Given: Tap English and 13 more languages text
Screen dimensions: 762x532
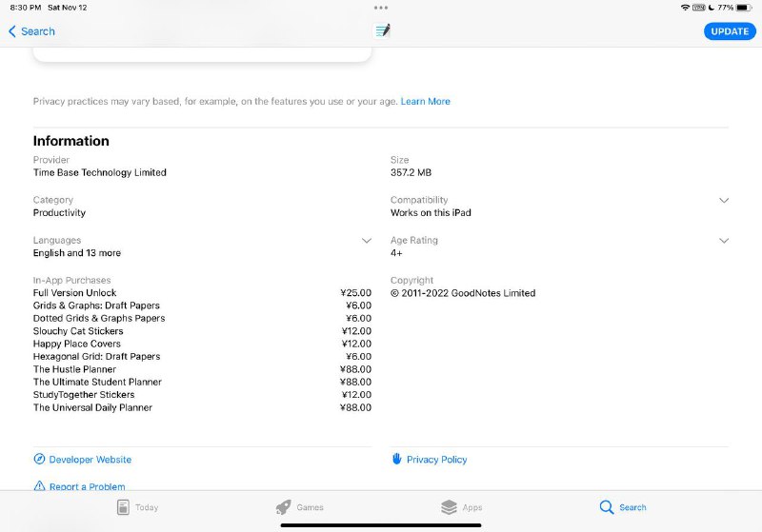Looking at the screenshot, I should pos(77,253).
